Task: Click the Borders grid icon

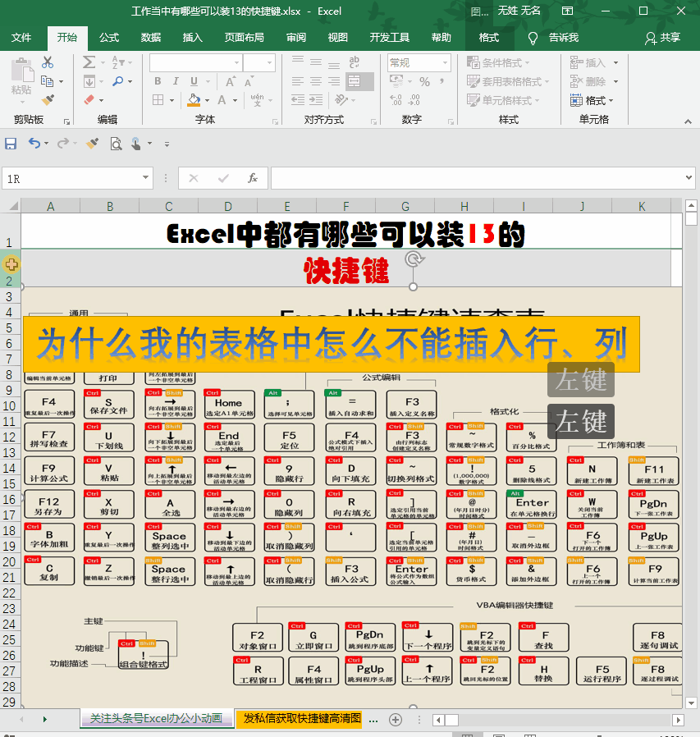Action: [158, 100]
